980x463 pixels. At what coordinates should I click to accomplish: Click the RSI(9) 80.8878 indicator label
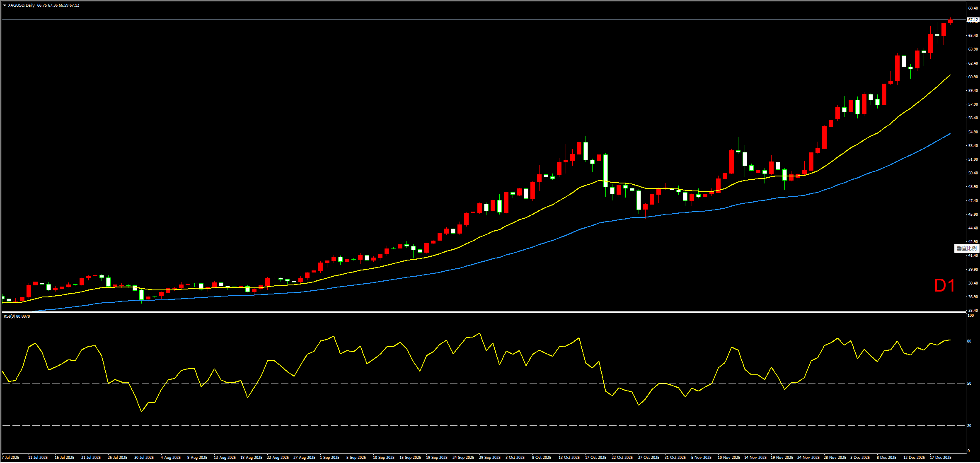coord(17,316)
